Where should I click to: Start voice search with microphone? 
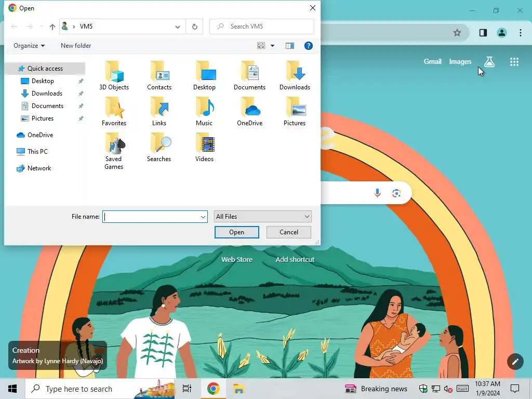377,193
